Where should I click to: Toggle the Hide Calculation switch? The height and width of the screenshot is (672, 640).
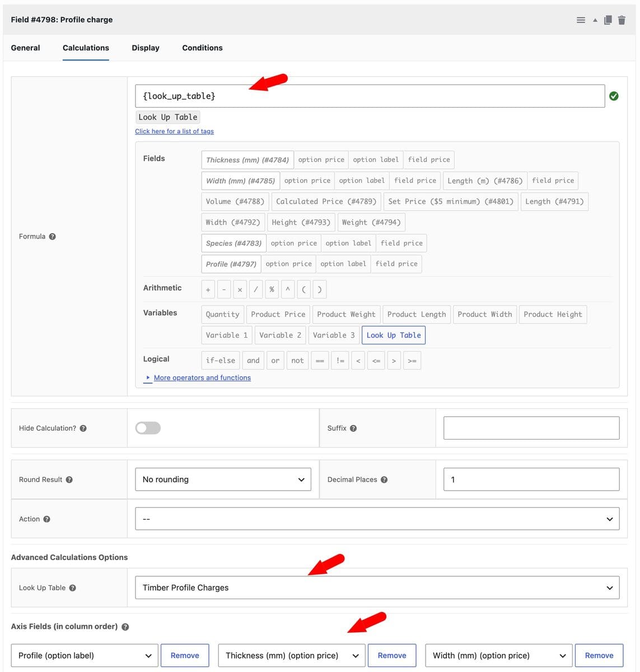coord(148,428)
